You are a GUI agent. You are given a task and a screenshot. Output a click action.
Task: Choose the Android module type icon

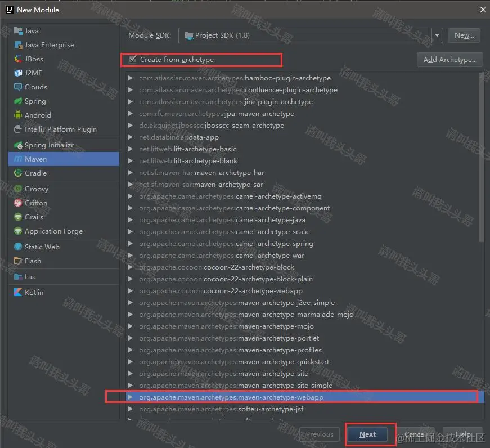[17, 115]
